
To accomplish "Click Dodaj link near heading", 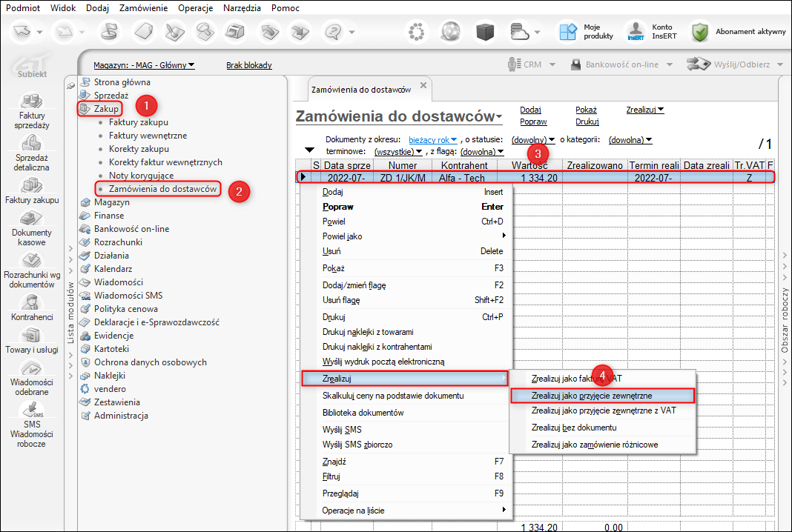I will pos(530,110).
